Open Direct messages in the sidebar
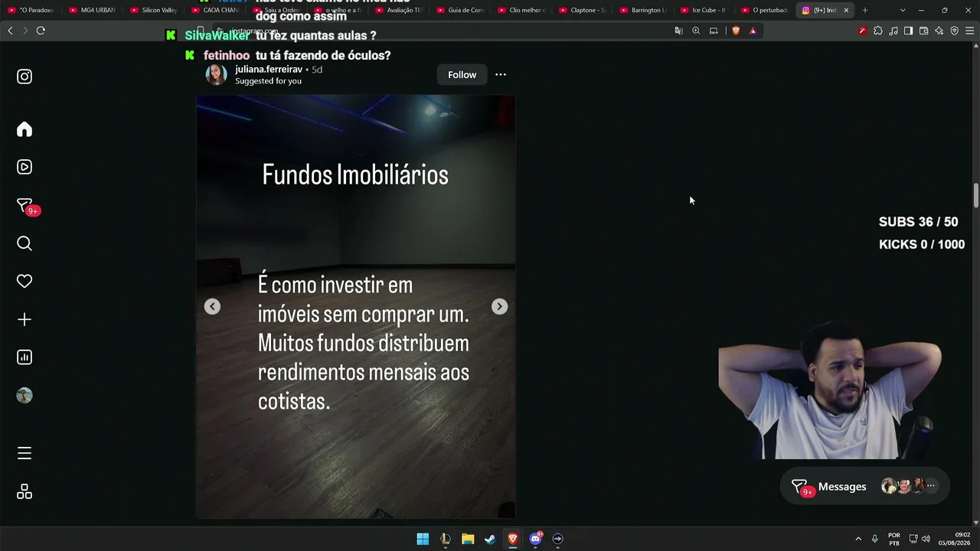Screen dimensions: 980x551 (26, 206)
